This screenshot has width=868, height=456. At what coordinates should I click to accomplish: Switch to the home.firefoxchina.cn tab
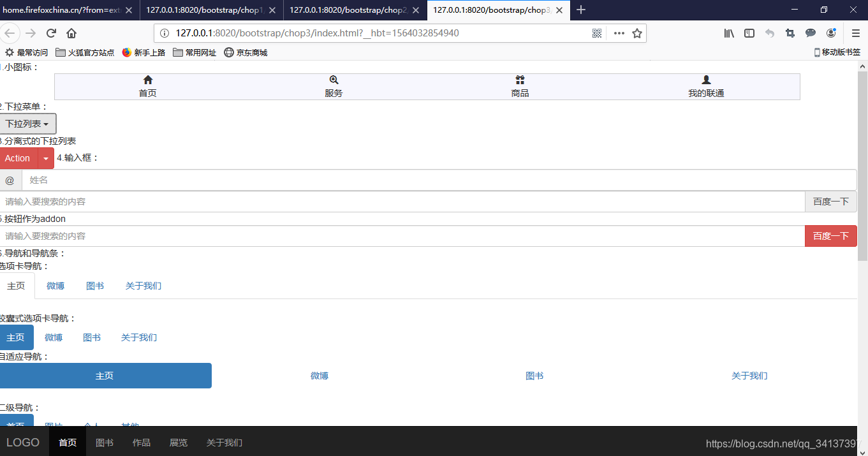(x=69, y=10)
